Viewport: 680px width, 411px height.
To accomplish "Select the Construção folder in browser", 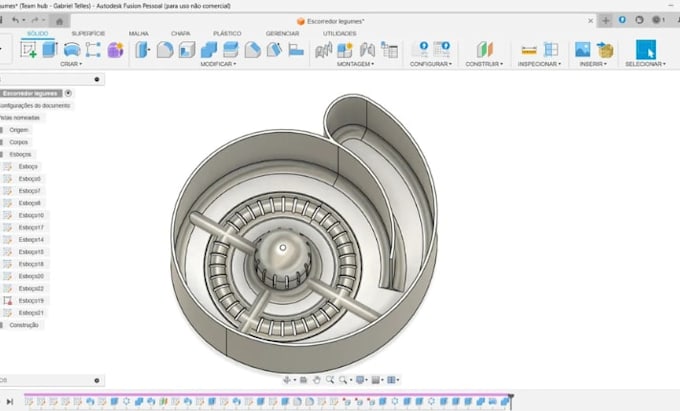I will pos(24,325).
